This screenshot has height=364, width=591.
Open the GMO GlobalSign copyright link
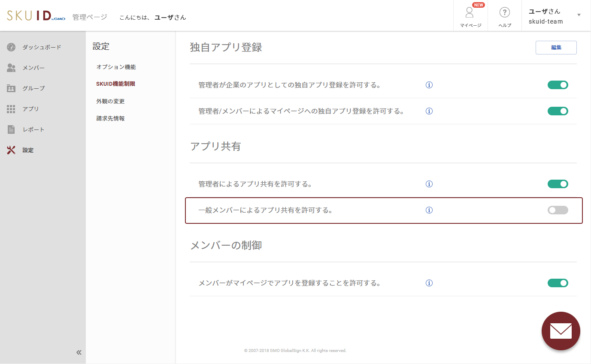point(296,350)
